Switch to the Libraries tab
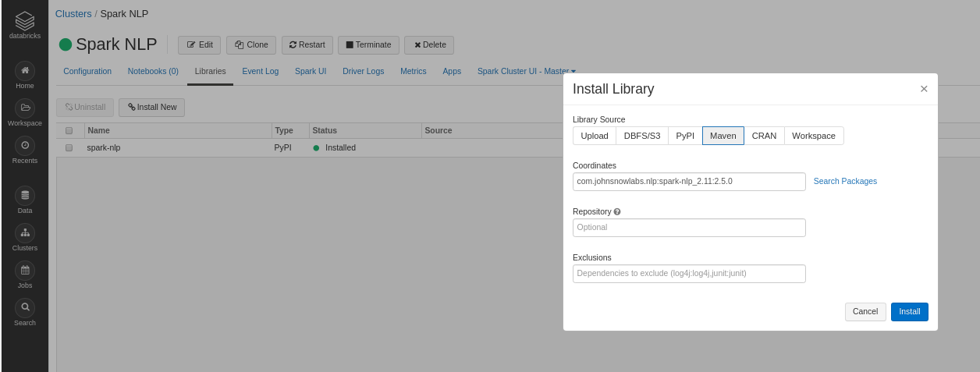Image resolution: width=980 pixels, height=372 pixels. (x=210, y=71)
